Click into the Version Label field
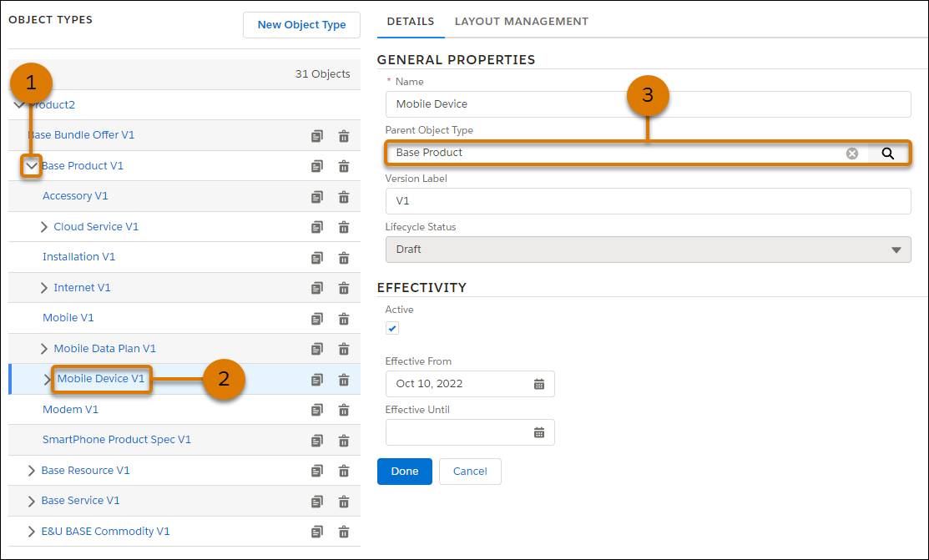The width and height of the screenshot is (929, 560). (x=649, y=201)
